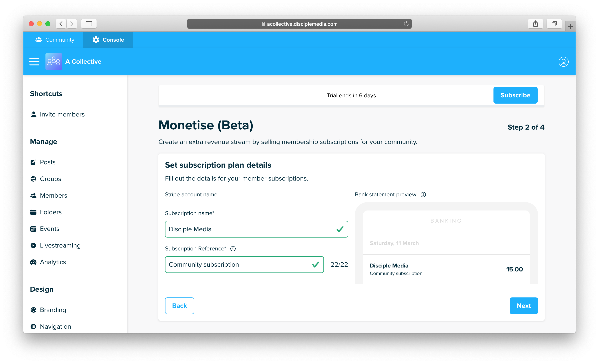The image size is (599, 364).
Task: Click the 'Step 2 of 4' indicator
Action: tap(526, 127)
